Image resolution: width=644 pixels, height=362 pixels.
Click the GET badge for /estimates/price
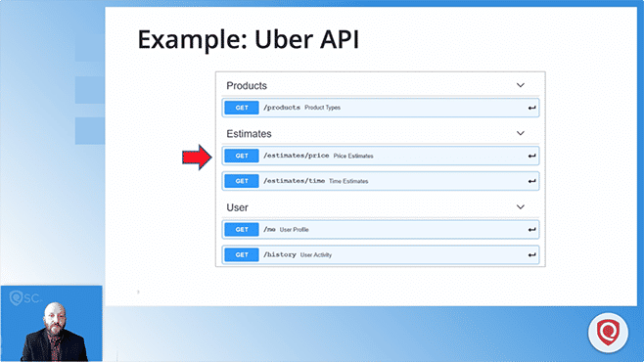click(x=242, y=156)
